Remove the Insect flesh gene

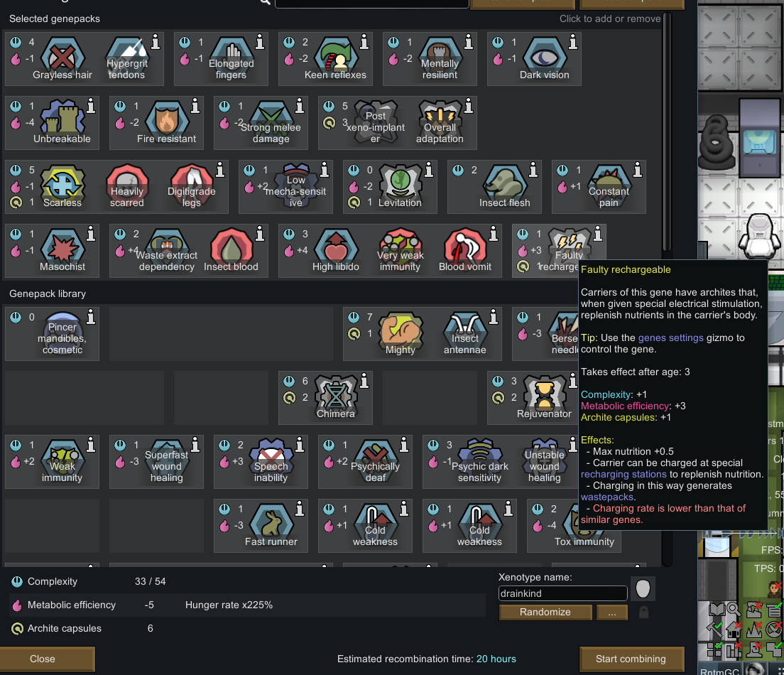[x=504, y=187]
